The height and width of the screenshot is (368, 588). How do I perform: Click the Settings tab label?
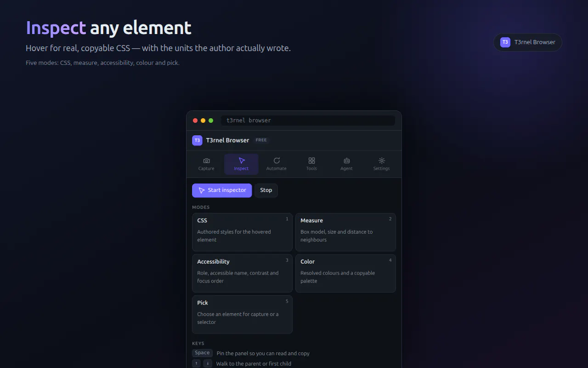(x=381, y=169)
